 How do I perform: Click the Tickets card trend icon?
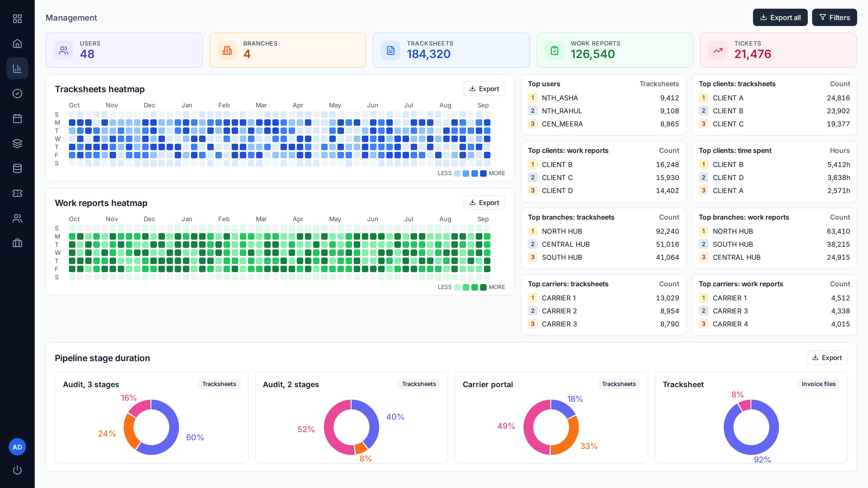point(718,50)
